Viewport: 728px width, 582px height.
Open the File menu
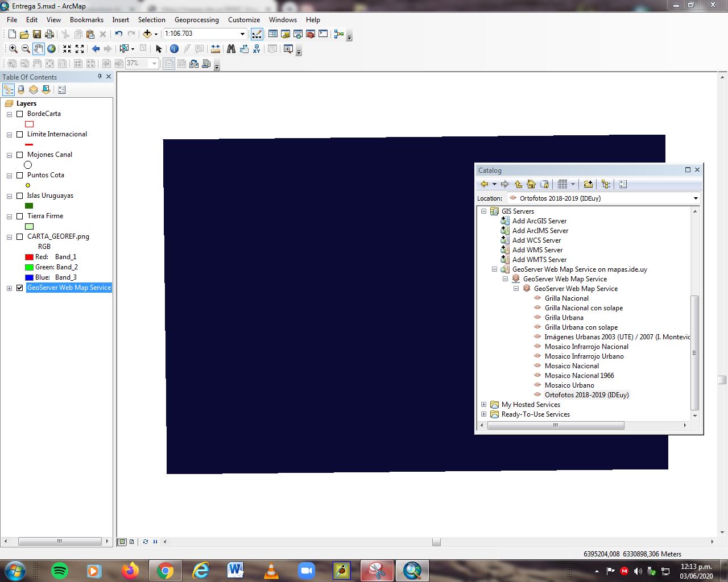(12, 20)
